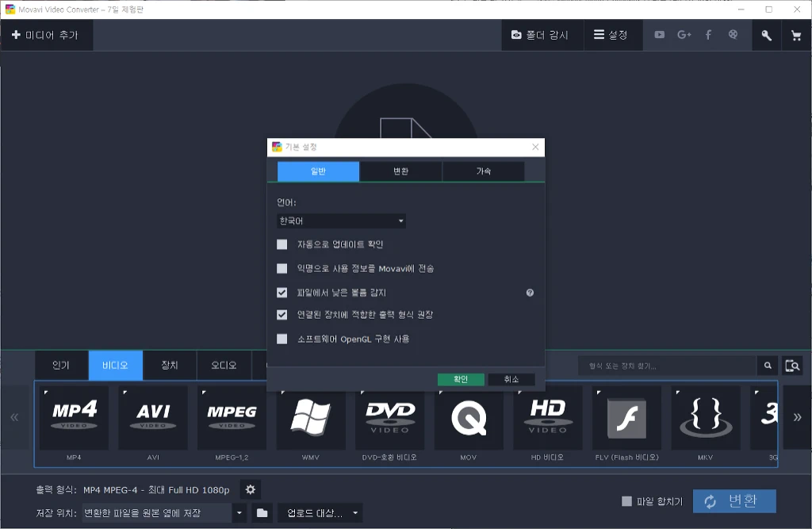The width and height of the screenshot is (812, 529).
Task: Select the MP4 video format icon
Action: (x=74, y=418)
